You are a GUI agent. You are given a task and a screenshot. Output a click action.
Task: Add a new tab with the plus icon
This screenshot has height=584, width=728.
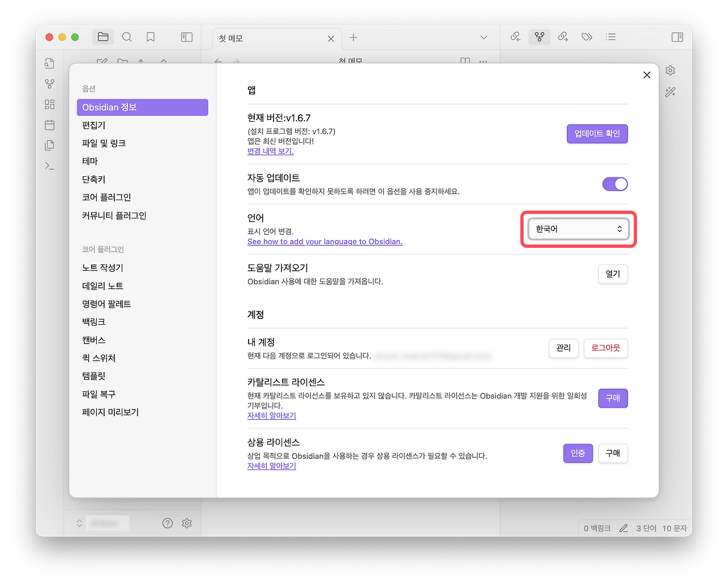pyautogui.click(x=353, y=38)
